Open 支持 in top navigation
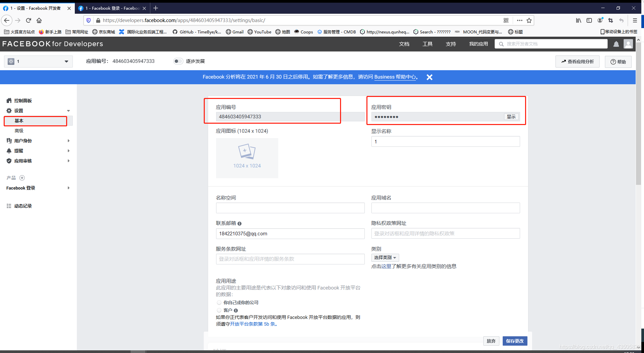Image resolution: width=644 pixels, height=353 pixels. tap(451, 44)
